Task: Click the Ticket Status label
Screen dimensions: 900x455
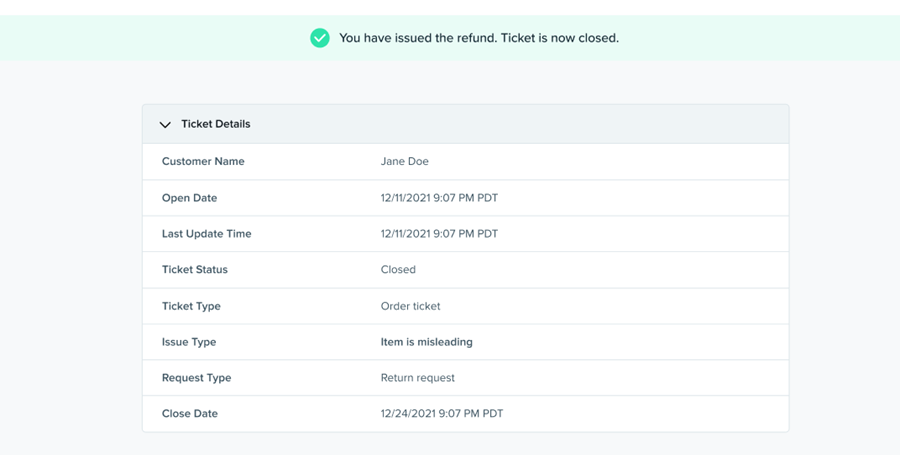Action: coord(195,270)
